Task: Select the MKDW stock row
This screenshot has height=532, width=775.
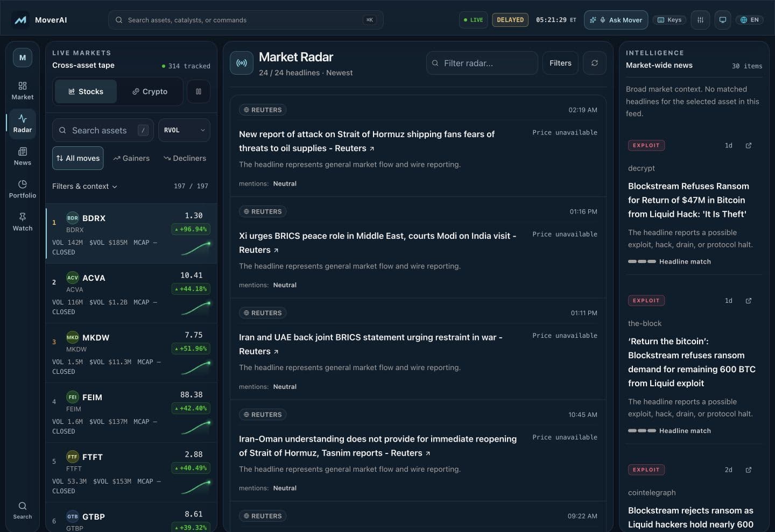Action: 131,353
